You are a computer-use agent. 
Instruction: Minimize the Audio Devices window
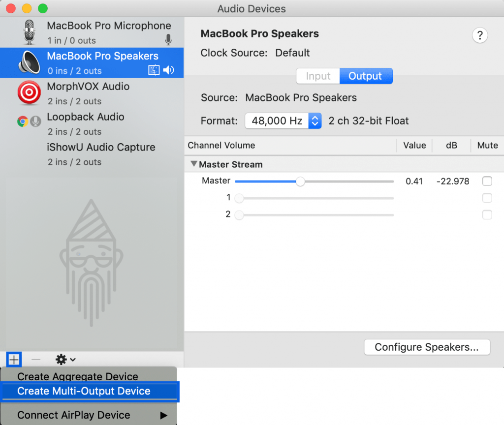click(x=27, y=8)
